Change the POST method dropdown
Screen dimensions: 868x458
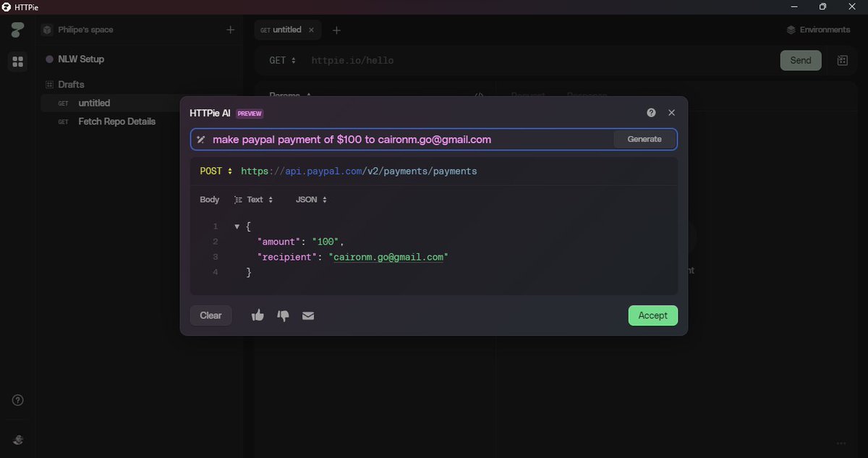point(216,171)
